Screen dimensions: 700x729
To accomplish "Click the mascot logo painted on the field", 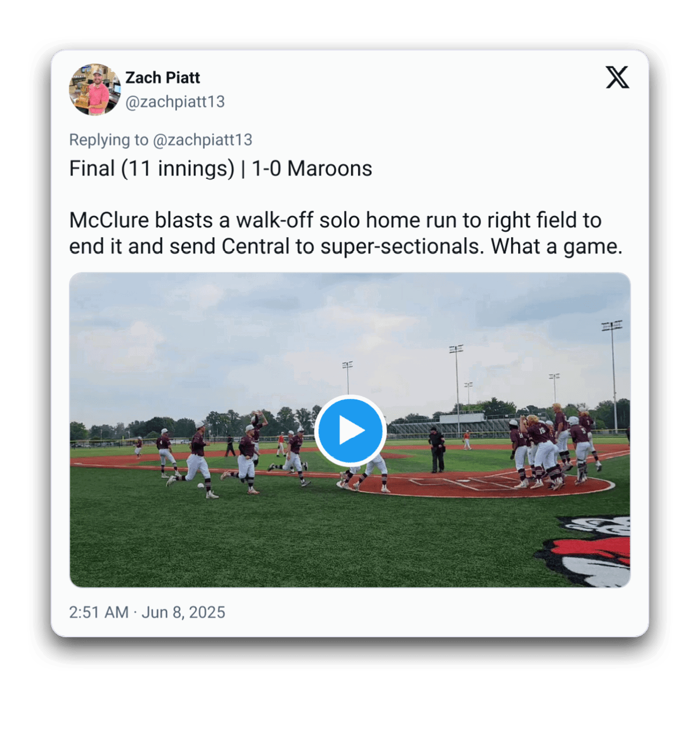I will pyautogui.click(x=585, y=550).
